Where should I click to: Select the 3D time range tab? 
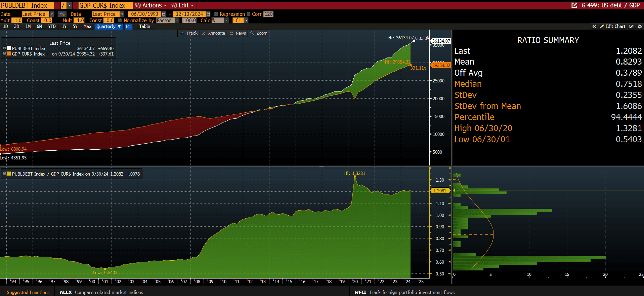point(16,26)
